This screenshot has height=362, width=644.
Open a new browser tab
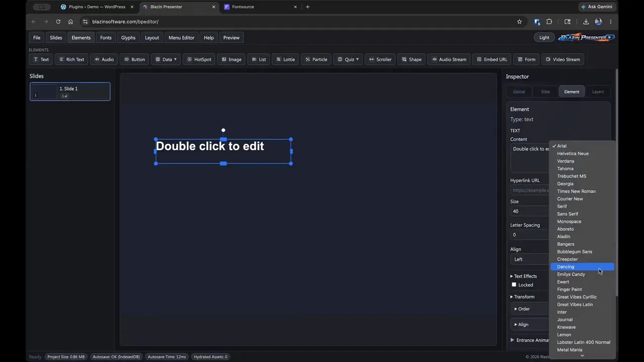click(307, 7)
